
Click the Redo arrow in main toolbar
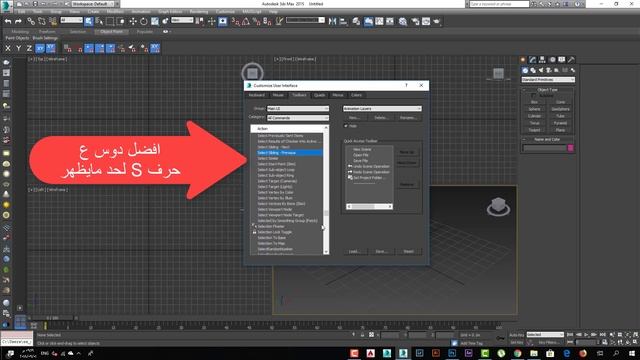click(x=18, y=21)
